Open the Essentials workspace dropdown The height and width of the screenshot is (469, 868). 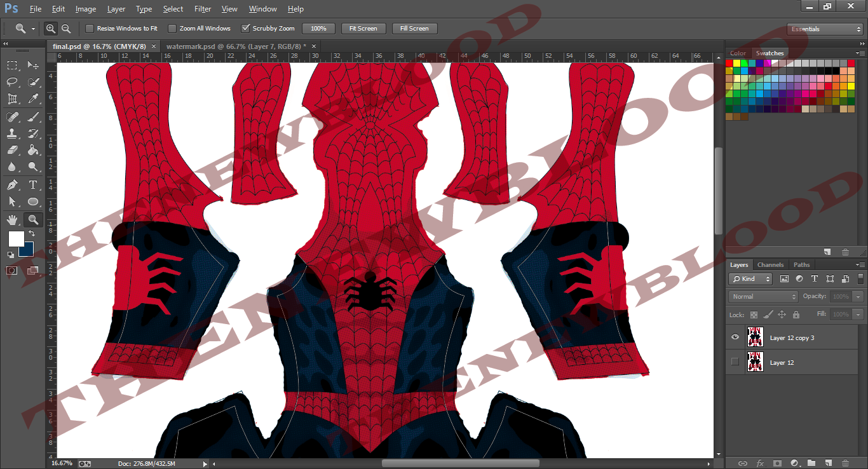[825, 29]
